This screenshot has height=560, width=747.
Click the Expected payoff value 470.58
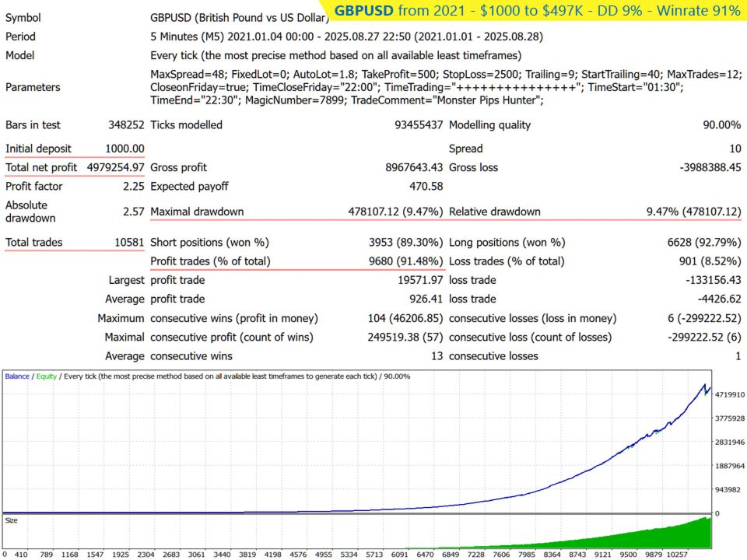[426, 186]
